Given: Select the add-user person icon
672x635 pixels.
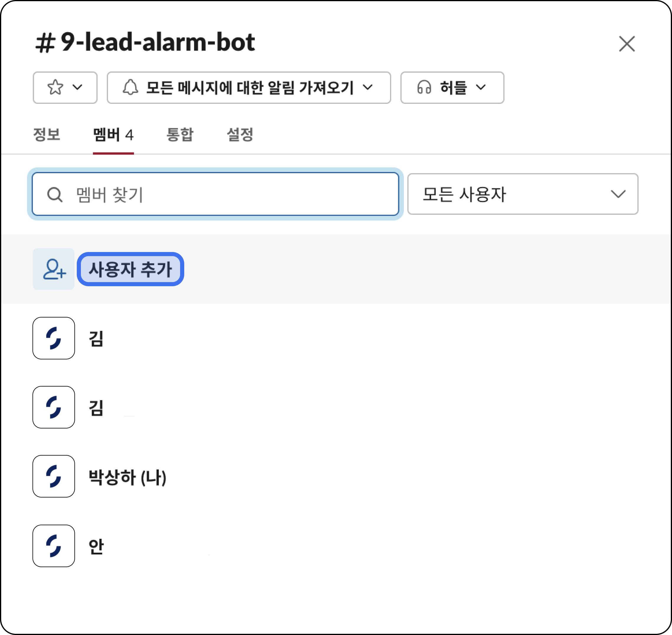Looking at the screenshot, I should click(x=53, y=269).
